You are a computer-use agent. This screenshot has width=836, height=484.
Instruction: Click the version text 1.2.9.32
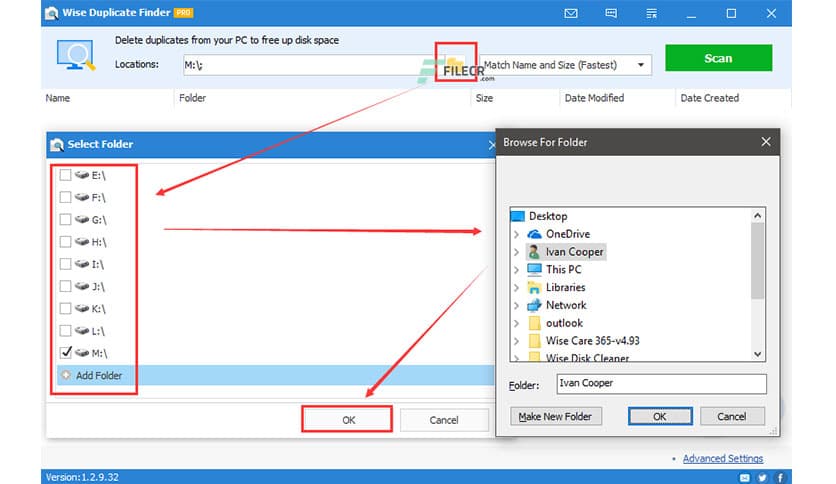click(82, 478)
